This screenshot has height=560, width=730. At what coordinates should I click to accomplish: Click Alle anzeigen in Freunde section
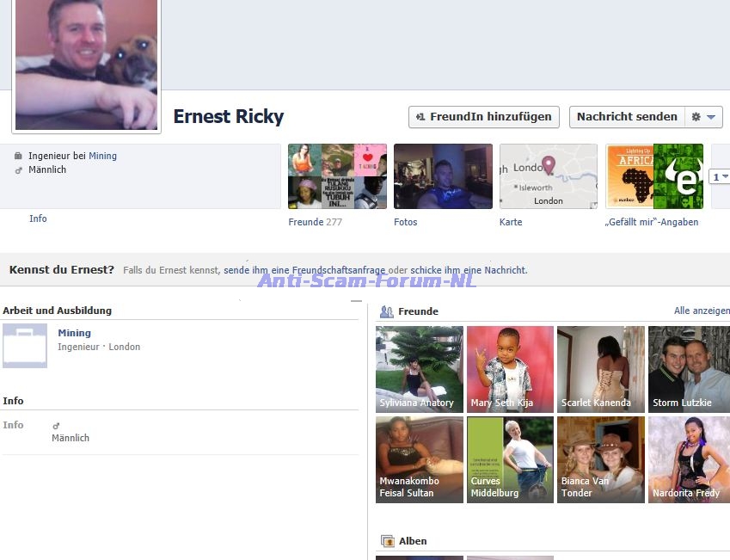[701, 311]
